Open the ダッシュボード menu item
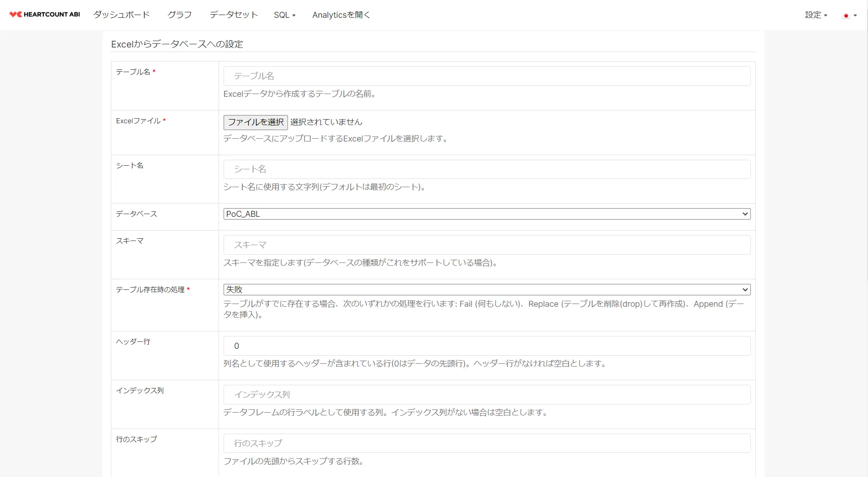The image size is (868, 477). click(121, 15)
